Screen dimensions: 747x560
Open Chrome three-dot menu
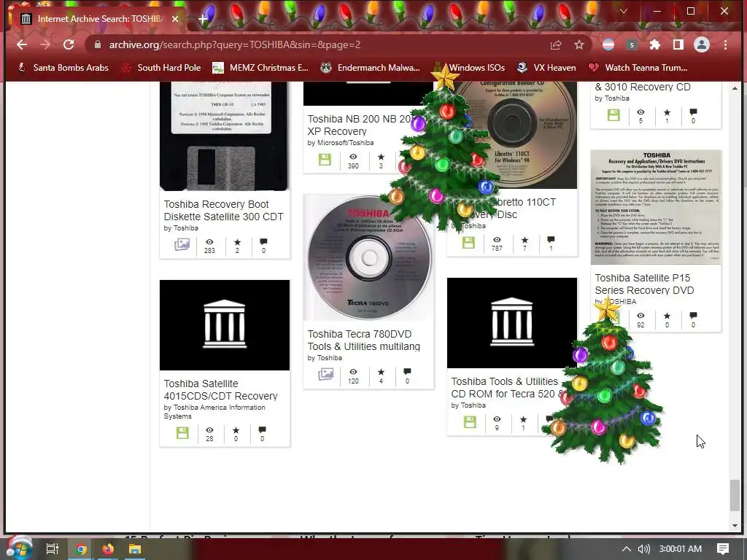[725, 44]
